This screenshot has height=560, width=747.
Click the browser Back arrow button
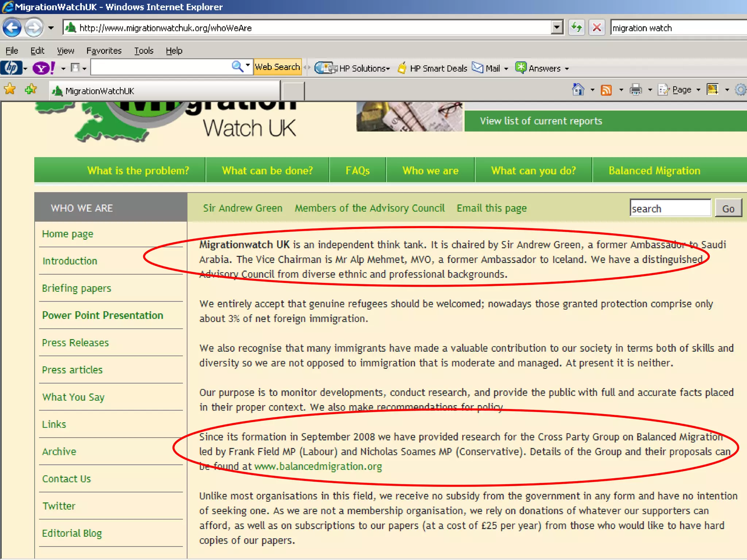pos(12,28)
